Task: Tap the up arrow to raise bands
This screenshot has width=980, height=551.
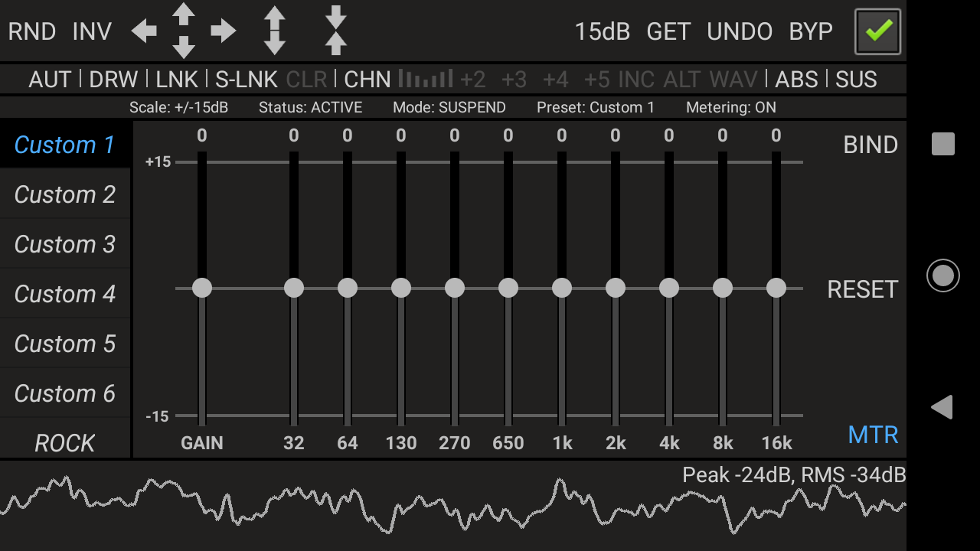Action: click(184, 13)
